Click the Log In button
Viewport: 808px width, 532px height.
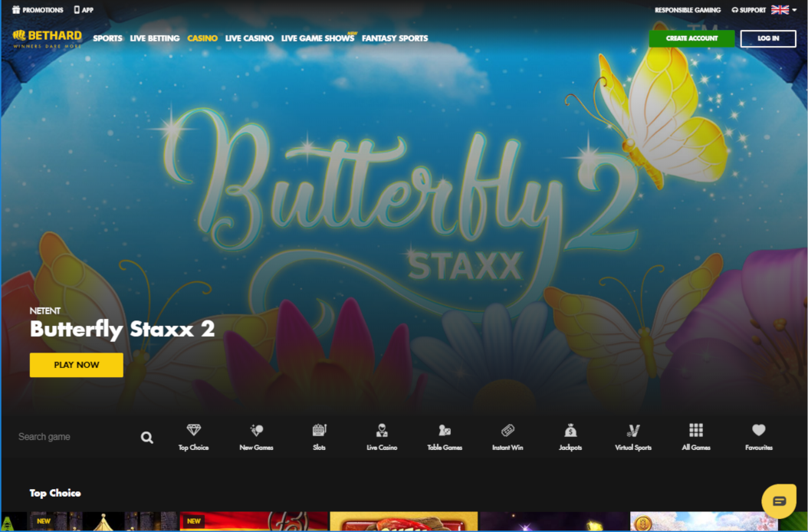[x=768, y=38]
